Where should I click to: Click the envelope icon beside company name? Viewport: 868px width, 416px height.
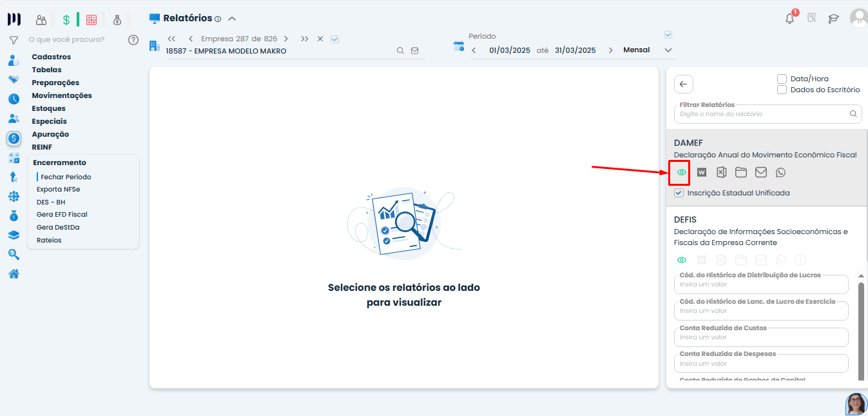click(414, 50)
